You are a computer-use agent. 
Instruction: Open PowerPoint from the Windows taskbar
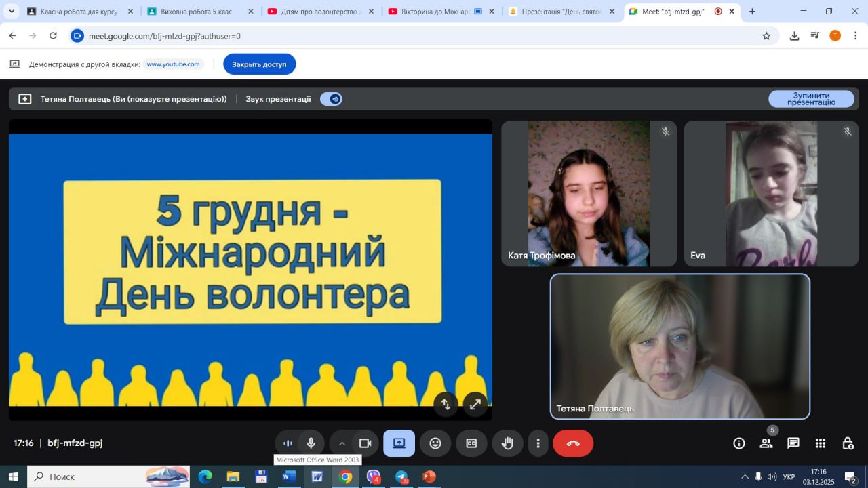point(429,476)
